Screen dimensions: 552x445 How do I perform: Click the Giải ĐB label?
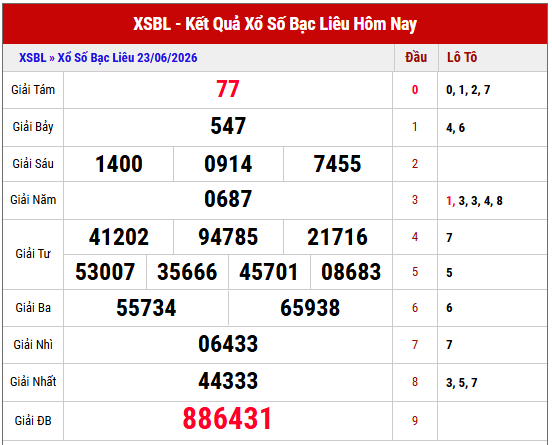click(33, 421)
